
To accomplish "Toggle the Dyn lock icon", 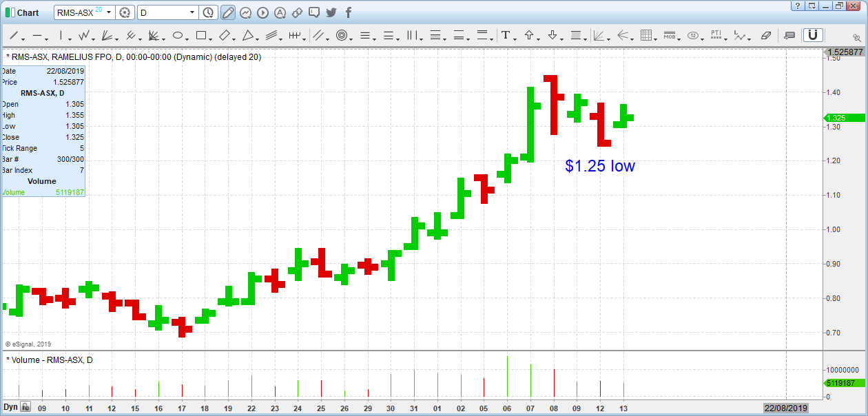I will coord(25,407).
